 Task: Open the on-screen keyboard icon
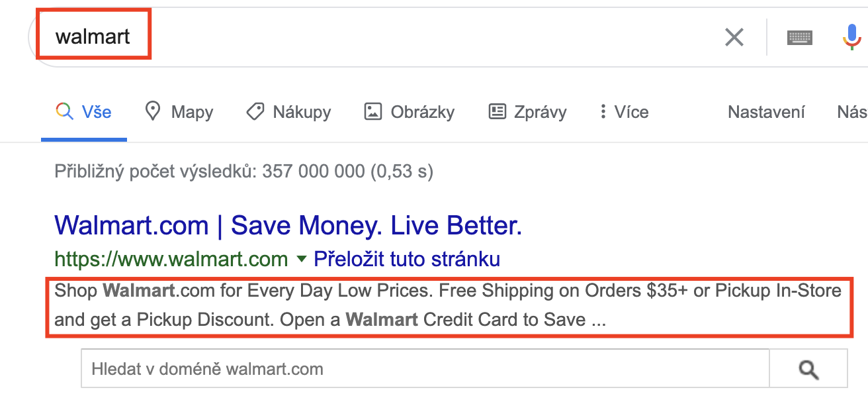click(800, 38)
